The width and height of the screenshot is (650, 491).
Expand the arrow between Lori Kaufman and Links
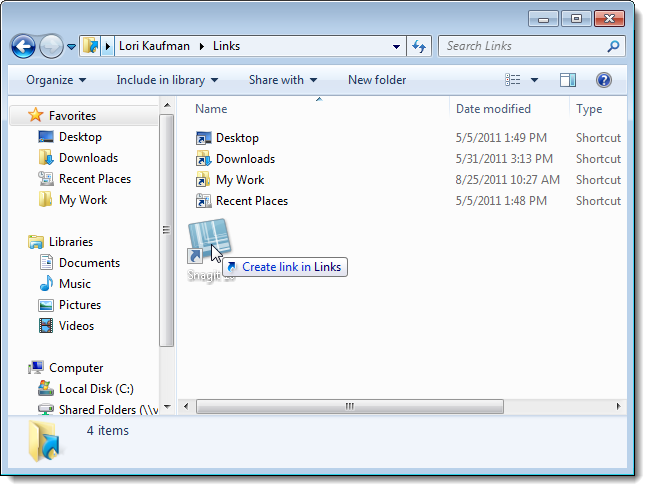pos(202,46)
